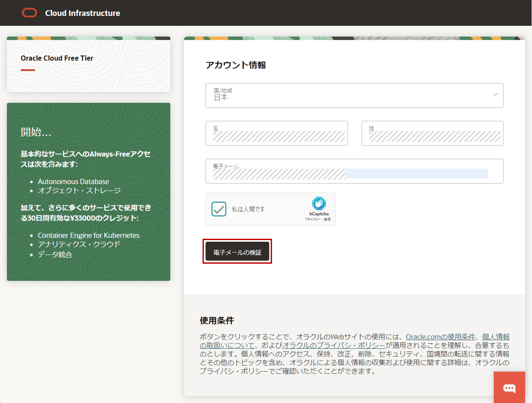
Task: Focus the 名 first name field
Action: (x=277, y=133)
